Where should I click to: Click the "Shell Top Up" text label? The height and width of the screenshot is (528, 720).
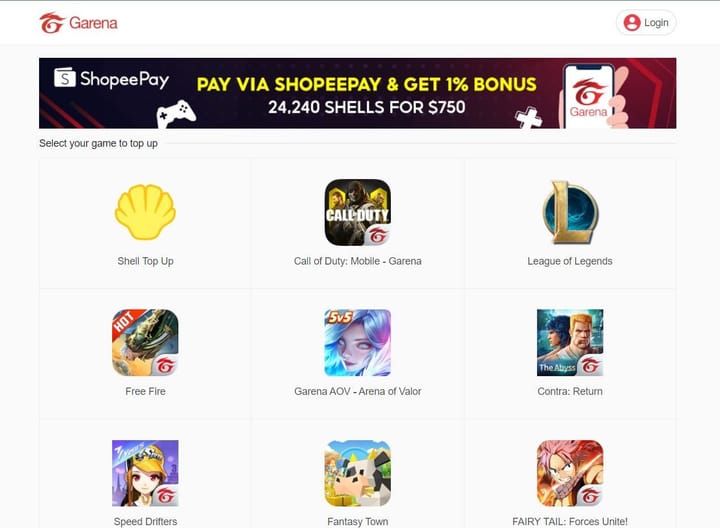[x=145, y=261]
